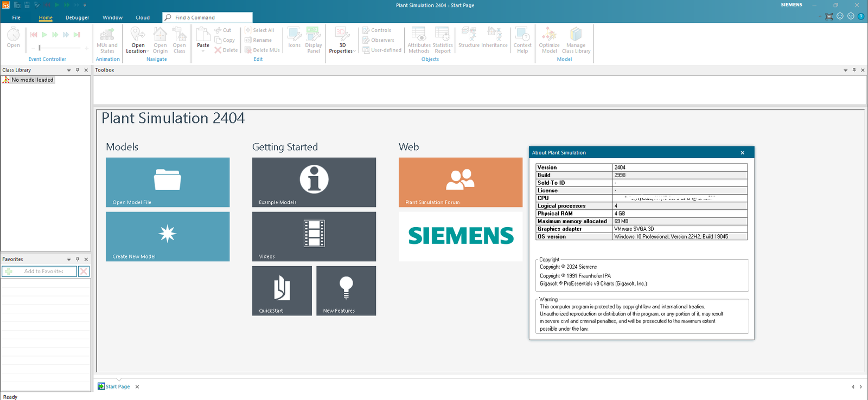The width and height of the screenshot is (868, 400).
Task: Open the New Features lightbulb tile
Action: click(x=346, y=291)
